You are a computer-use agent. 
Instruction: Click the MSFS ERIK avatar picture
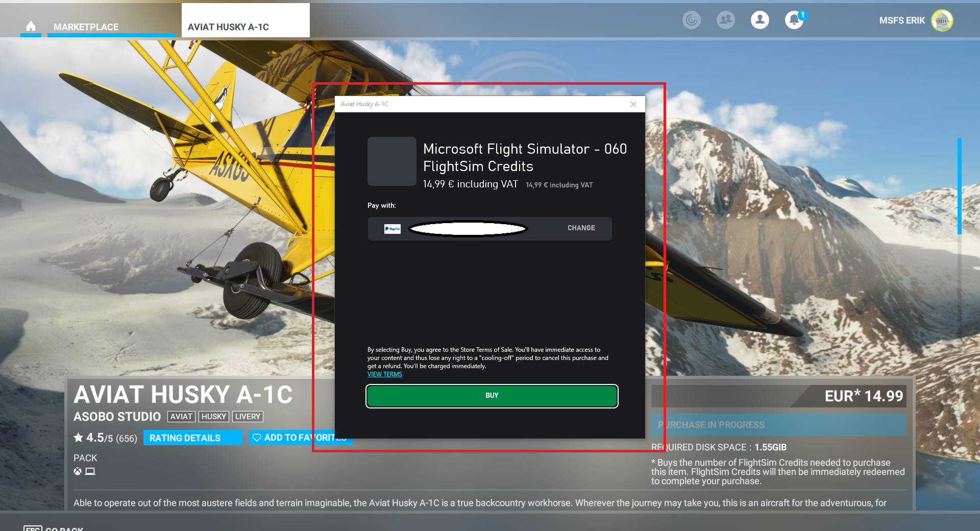pos(942,20)
